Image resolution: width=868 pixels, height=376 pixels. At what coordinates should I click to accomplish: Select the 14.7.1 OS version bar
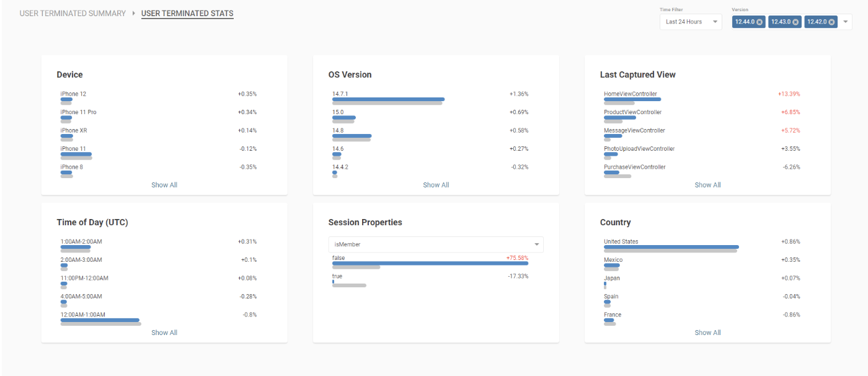pyautogui.click(x=388, y=99)
